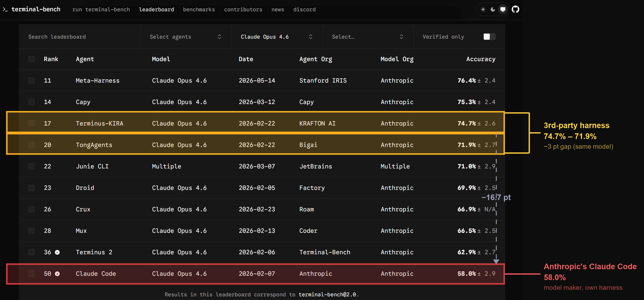Open the Select agents dropdown
The height and width of the screenshot is (300, 644).
(186, 37)
